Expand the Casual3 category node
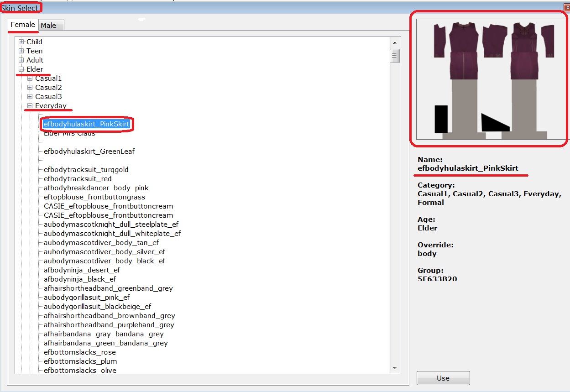The height and width of the screenshot is (392, 570). pos(30,97)
